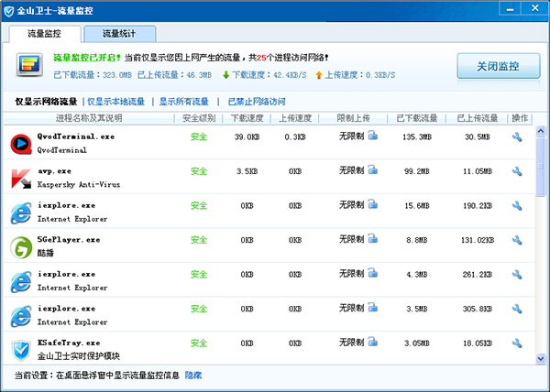Screen dimensions: 550x392
Task: Click upload limit lock in KSafeTray.exe row
Action: point(373,342)
